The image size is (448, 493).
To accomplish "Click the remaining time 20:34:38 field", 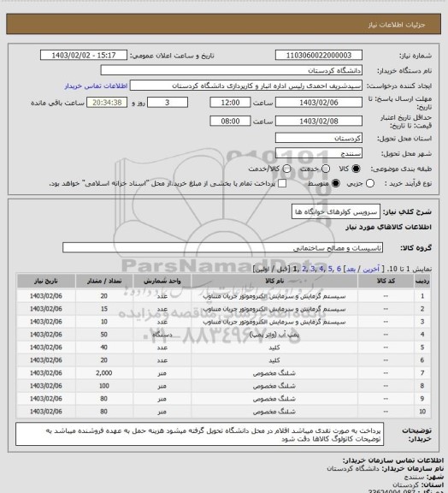I will point(107,103).
